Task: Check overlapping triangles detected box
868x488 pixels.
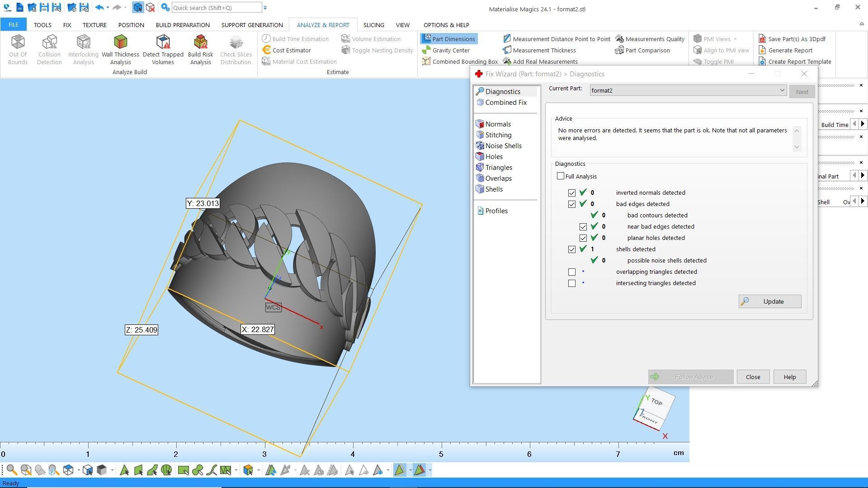Action: coord(572,272)
